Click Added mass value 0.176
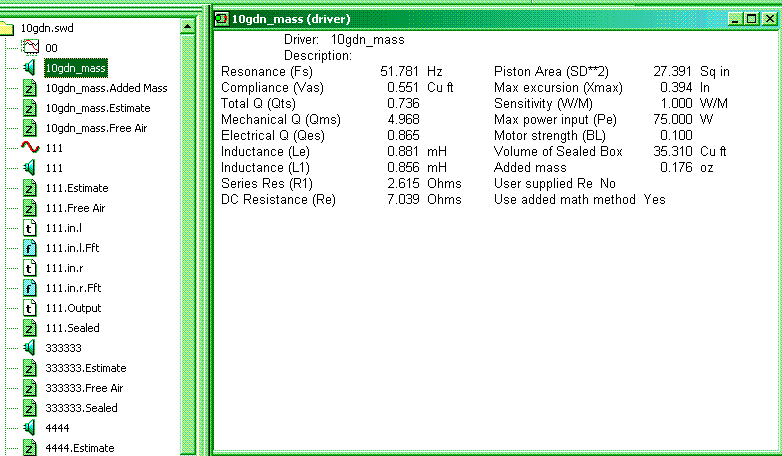The width and height of the screenshot is (782, 456). coord(676,167)
